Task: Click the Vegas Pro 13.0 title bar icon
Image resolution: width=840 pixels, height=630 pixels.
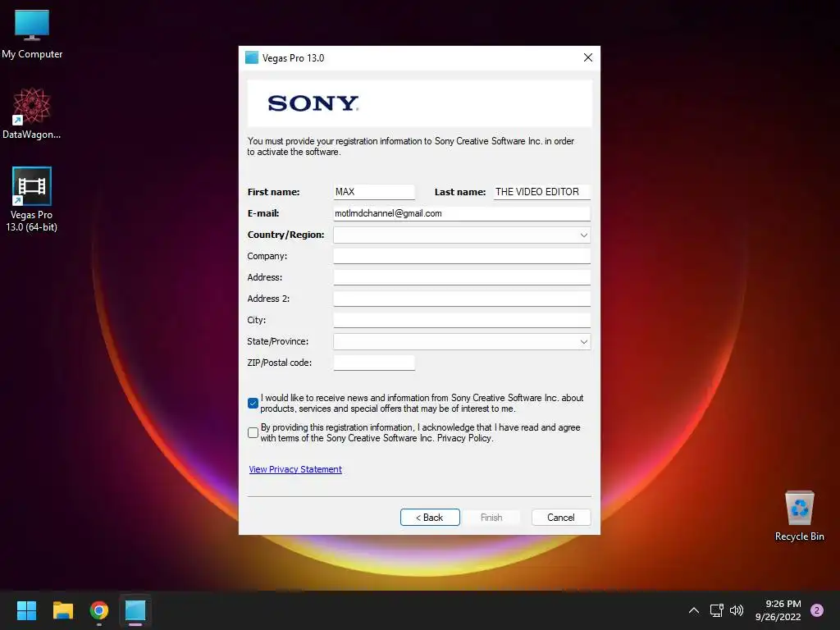Action: (252, 58)
